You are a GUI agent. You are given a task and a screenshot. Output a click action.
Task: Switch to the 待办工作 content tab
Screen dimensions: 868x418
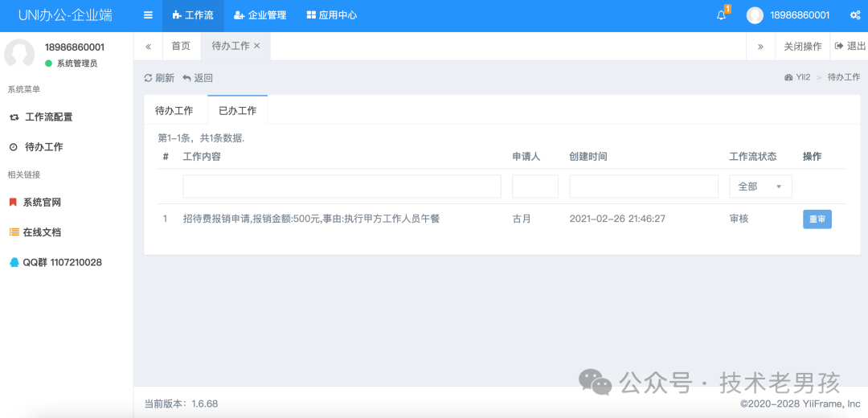click(x=174, y=111)
